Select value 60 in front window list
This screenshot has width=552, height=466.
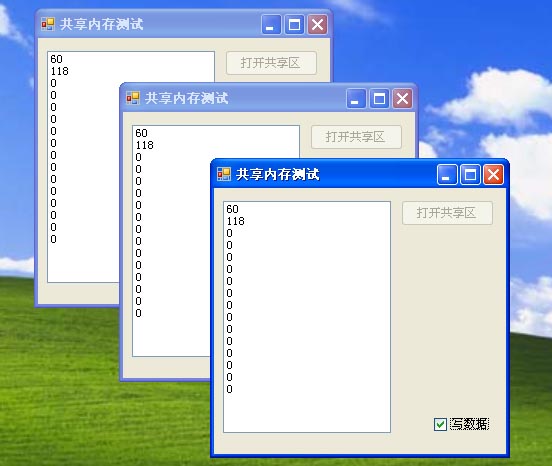click(x=232, y=209)
